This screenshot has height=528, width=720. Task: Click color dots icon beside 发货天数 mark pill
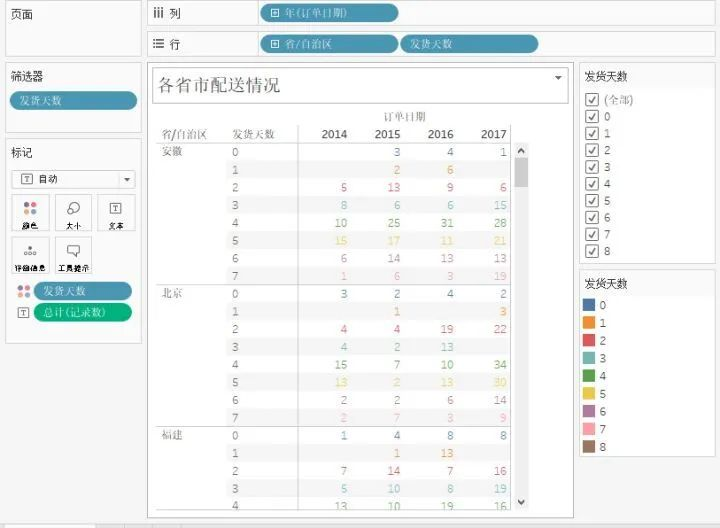click(x=23, y=291)
